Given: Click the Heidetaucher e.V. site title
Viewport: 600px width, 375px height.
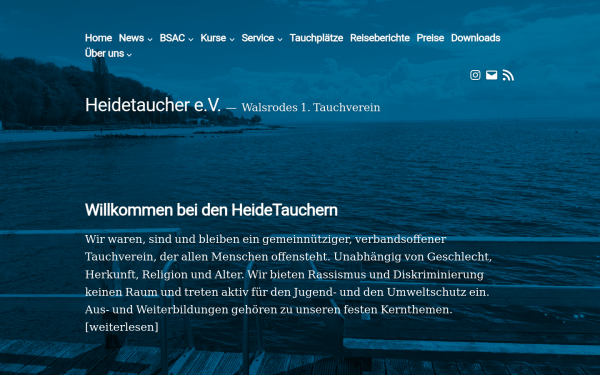Looking at the screenshot, I should pos(153,105).
